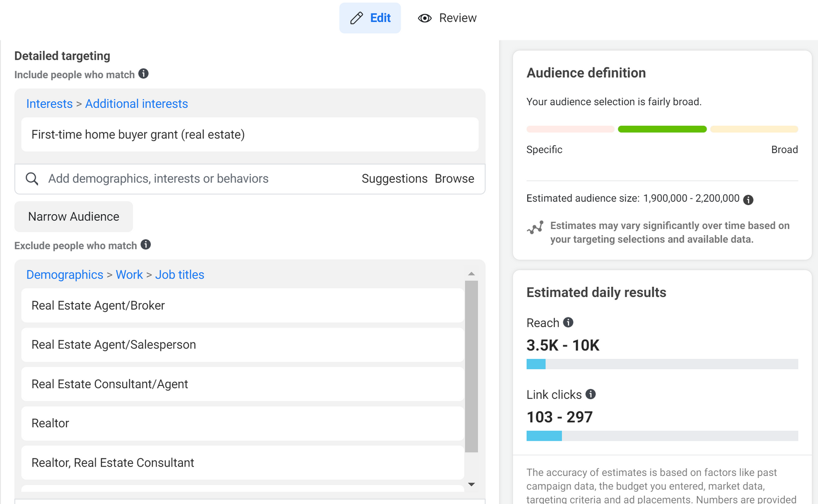Screen dimensions: 818x504
Task: Click info icon next to Estimated audience size
Action: 748,200
